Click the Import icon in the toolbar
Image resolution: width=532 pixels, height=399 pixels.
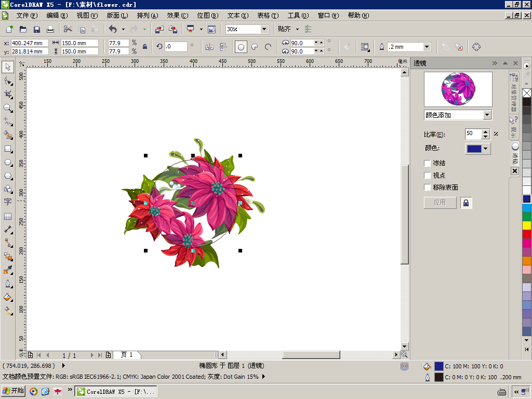[159, 30]
